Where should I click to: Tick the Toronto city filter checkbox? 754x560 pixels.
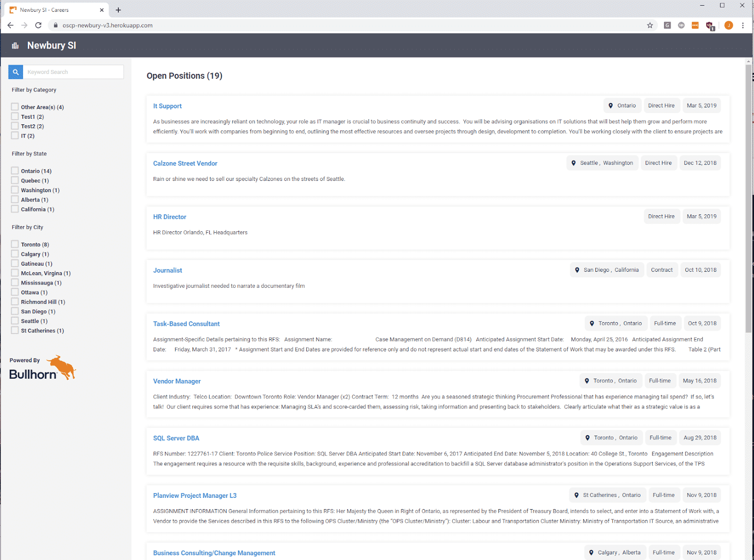(15, 244)
